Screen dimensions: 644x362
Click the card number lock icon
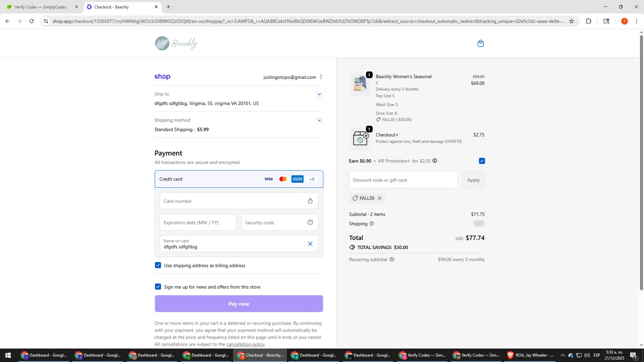point(310,201)
